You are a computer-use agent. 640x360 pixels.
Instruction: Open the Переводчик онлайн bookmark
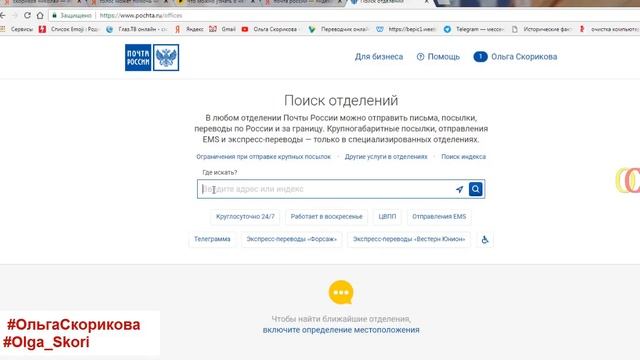[338, 29]
